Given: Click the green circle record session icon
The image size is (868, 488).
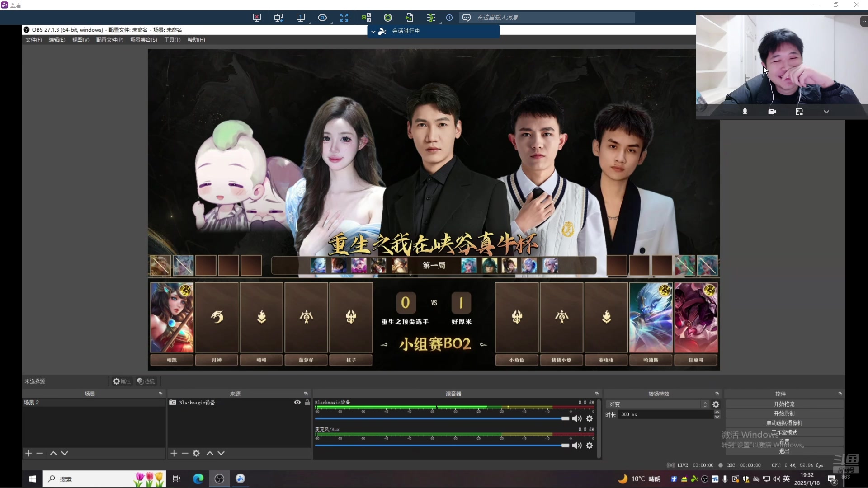Looking at the screenshot, I should click(388, 18).
